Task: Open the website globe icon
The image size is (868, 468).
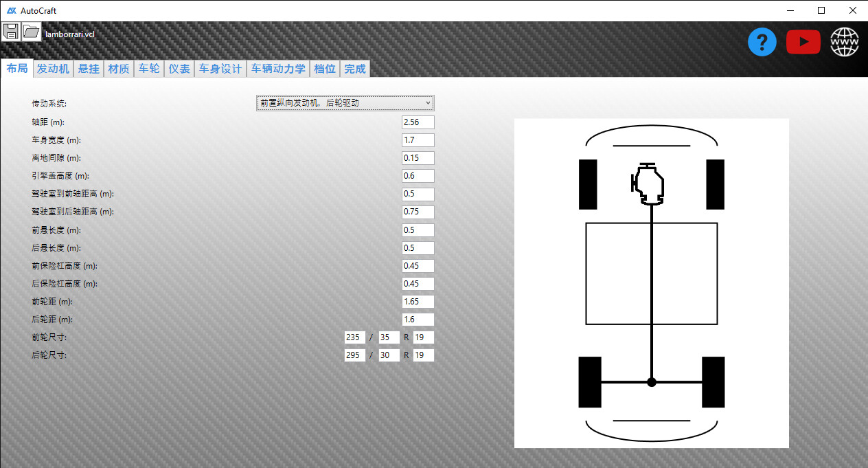Action: point(845,43)
